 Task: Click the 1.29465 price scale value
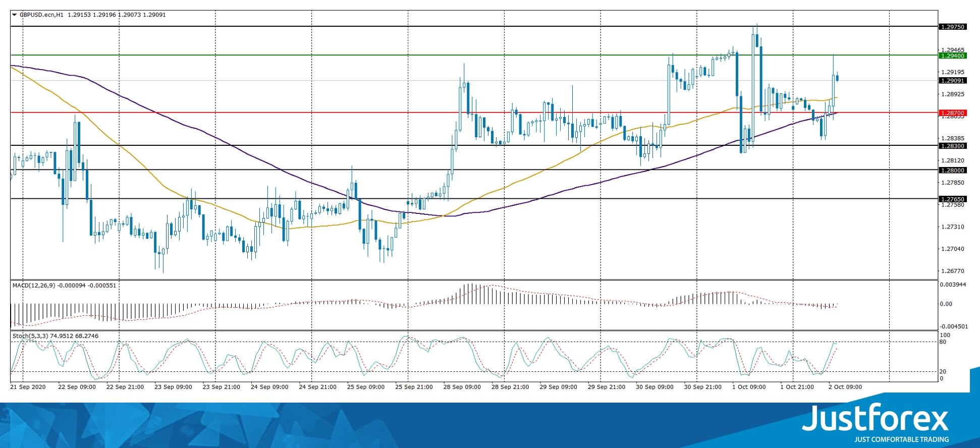[x=952, y=50]
